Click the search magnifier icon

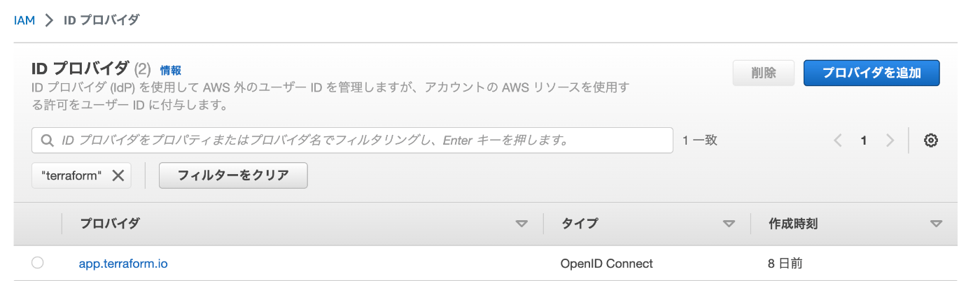(x=48, y=140)
